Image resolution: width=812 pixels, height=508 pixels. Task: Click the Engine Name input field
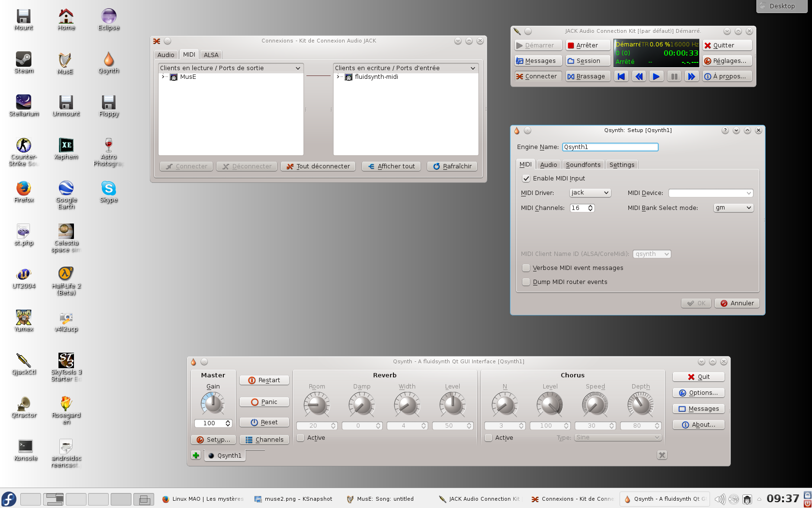click(610, 147)
